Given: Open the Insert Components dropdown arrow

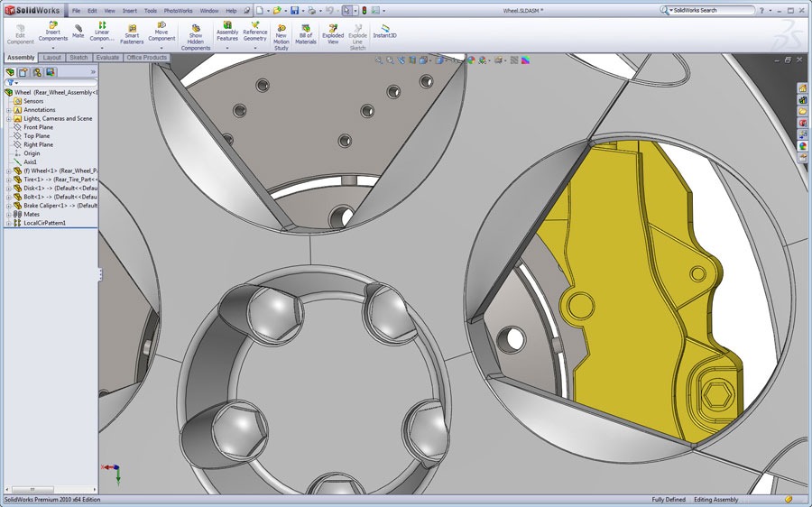Looking at the screenshot, I should point(52,48).
